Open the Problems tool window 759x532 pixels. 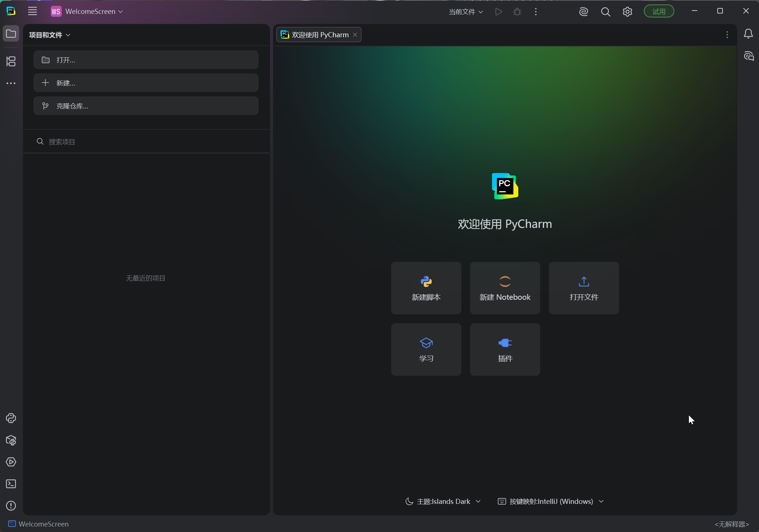click(x=11, y=506)
